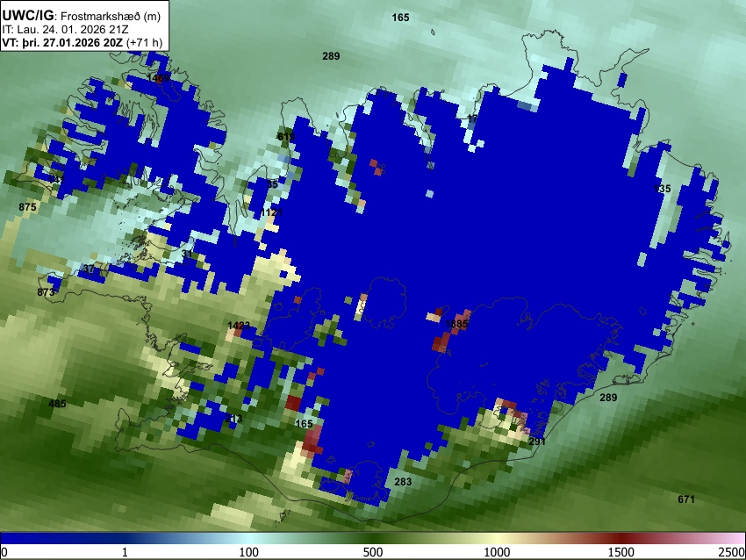The height and width of the screenshot is (560, 746).
Task: Click the 485 value label
Action: click(58, 404)
